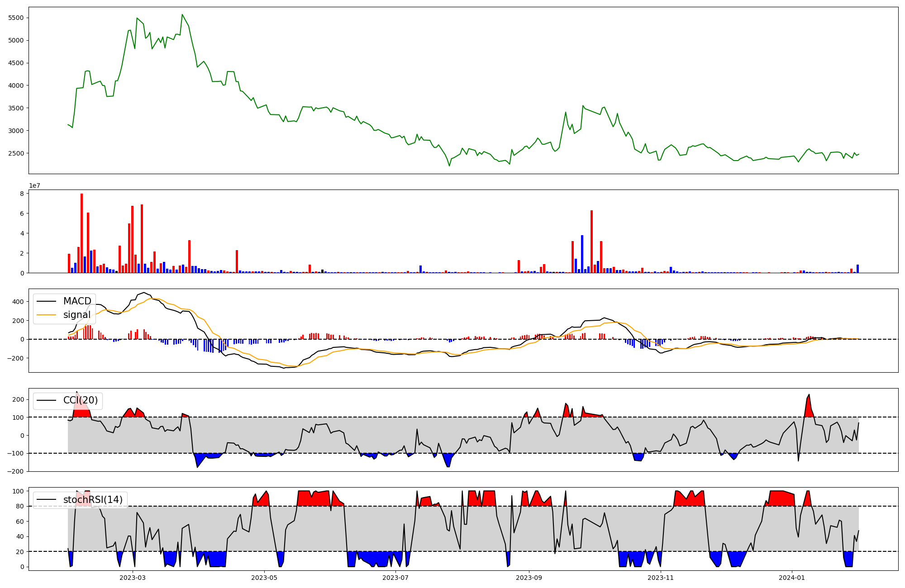Select the CCI(20) legend entry
Screen dimensions: 905x588
tap(67, 400)
